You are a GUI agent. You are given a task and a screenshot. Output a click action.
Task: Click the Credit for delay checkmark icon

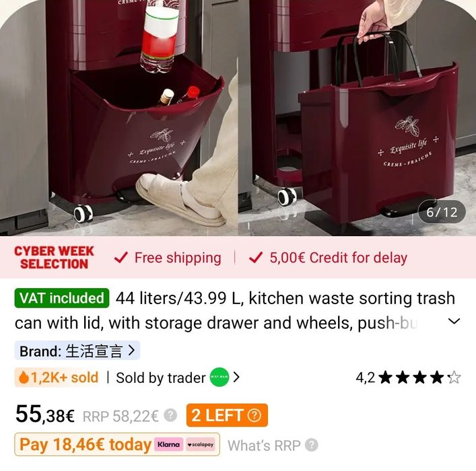click(255, 258)
